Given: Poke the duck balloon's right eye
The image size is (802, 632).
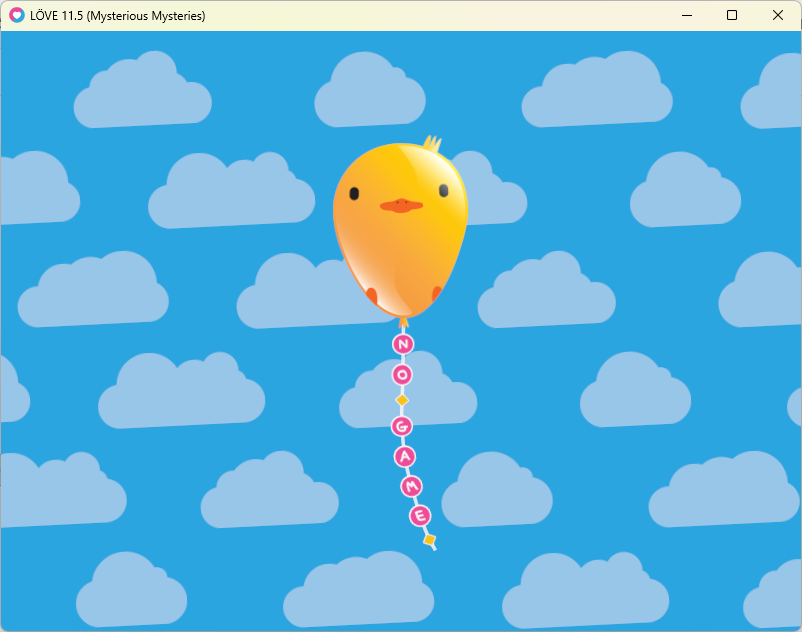Looking at the screenshot, I should (443, 190).
